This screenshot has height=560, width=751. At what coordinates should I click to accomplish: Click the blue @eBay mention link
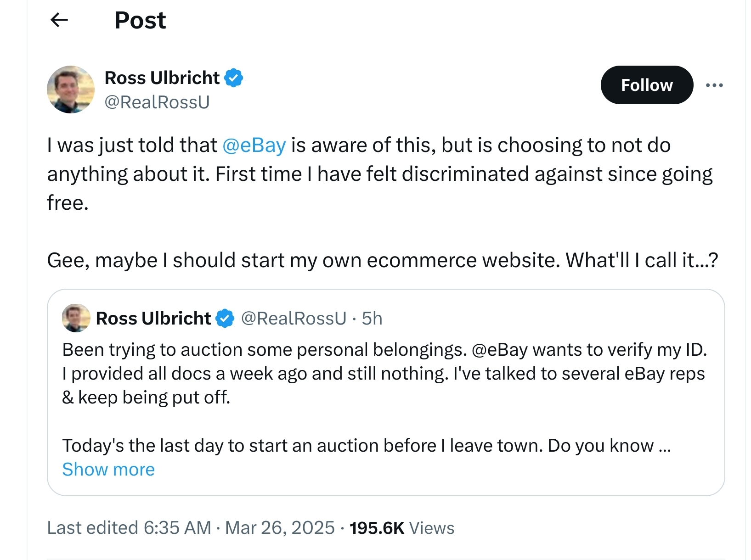[x=254, y=145]
